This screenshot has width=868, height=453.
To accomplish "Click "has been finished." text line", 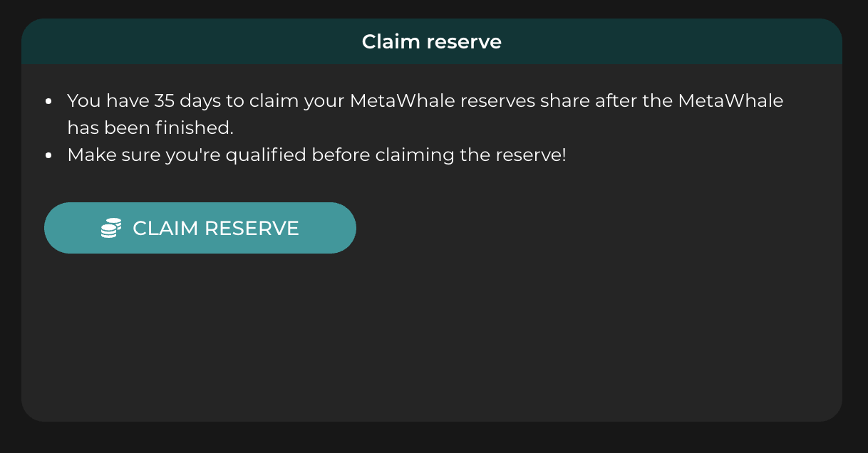I will (150, 127).
